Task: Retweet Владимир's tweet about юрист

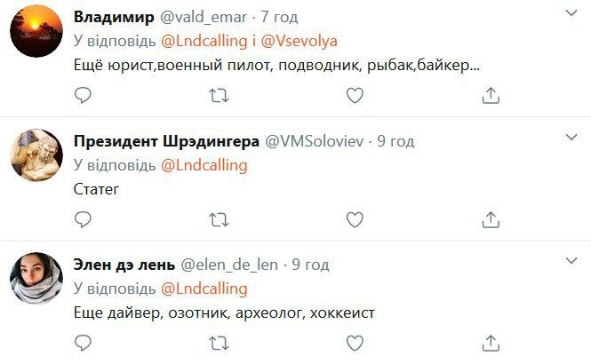Action: tap(218, 94)
